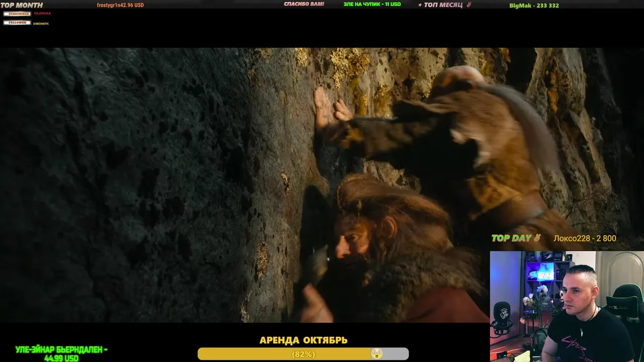Screen dimensions: 644x362
Task: Click the СПАСИБО ВАМ! text
Action: click(304, 5)
